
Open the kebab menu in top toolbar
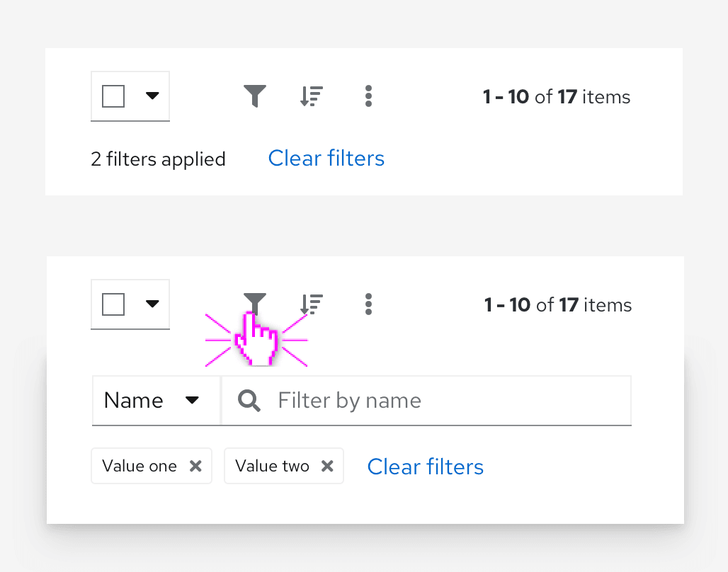coord(368,96)
